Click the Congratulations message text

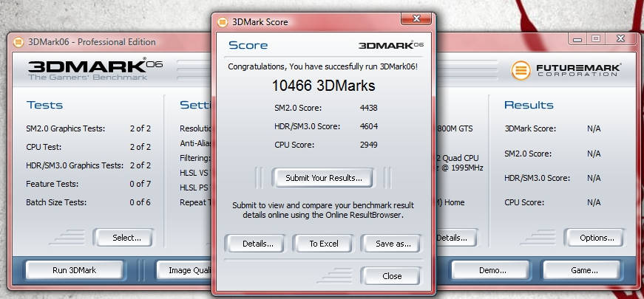pyautogui.click(x=323, y=66)
